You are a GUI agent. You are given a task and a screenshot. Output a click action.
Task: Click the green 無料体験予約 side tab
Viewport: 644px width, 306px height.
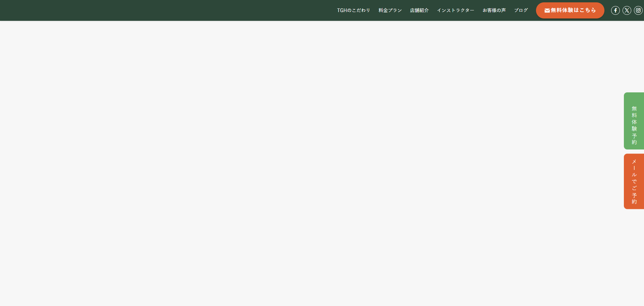634,121
